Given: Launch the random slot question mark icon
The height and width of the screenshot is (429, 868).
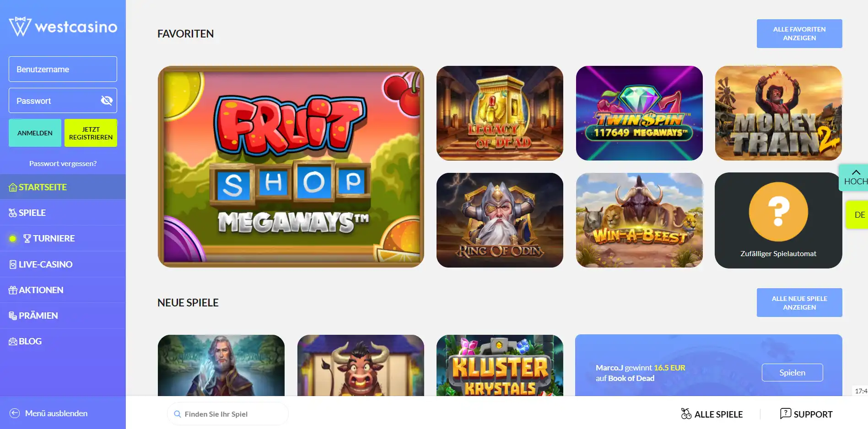Looking at the screenshot, I should click(778, 212).
